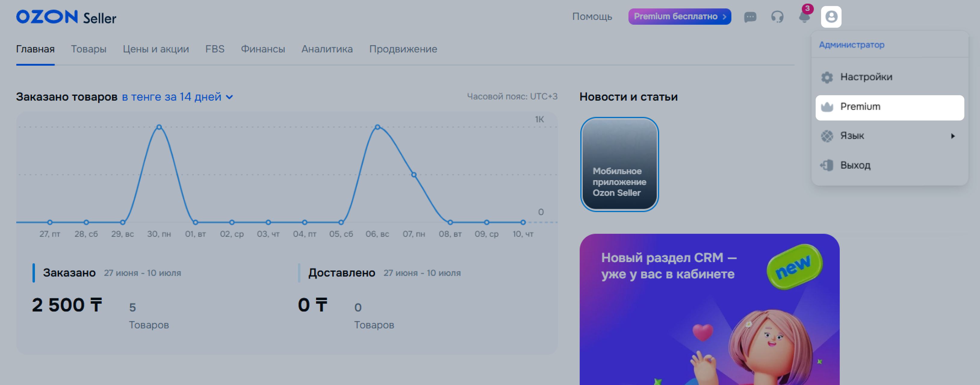Click the chart point at 06, вс
The width and height of the screenshot is (980, 385).
(x=377, y=127)
